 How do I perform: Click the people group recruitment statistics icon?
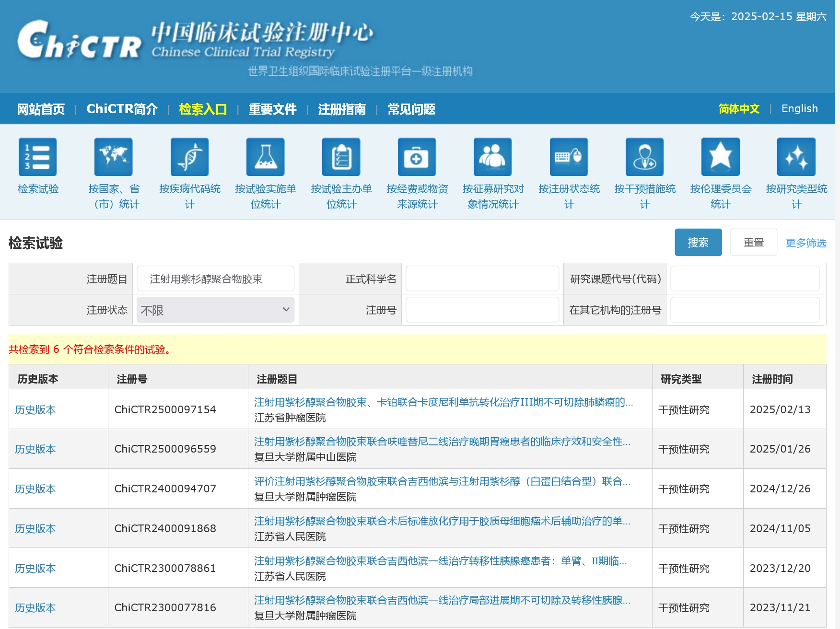click(492, 157)
